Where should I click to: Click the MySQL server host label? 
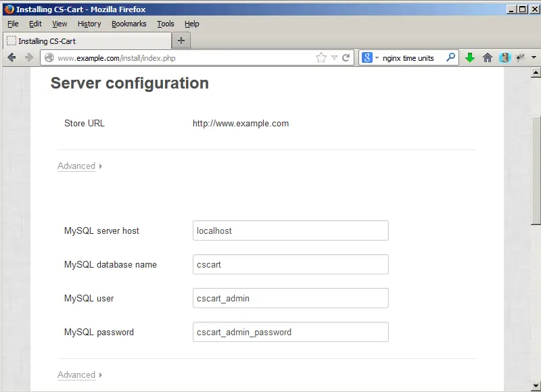point(101,230)
